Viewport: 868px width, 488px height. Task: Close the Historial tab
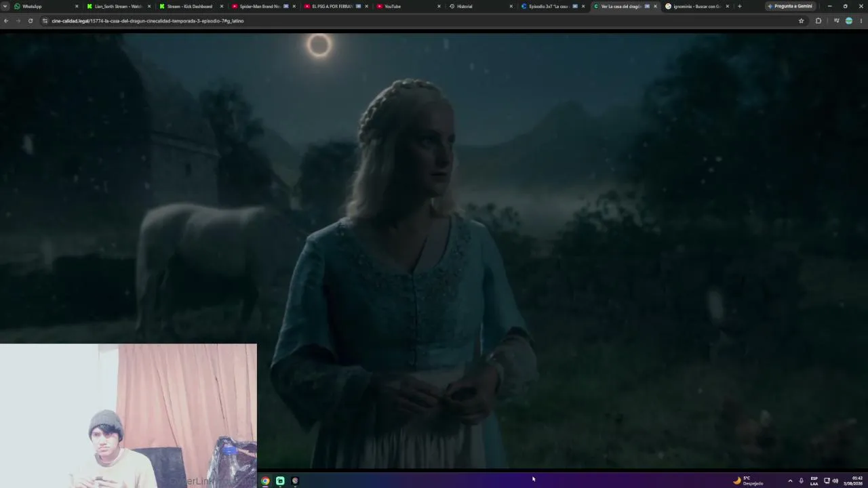pos(511,6)
